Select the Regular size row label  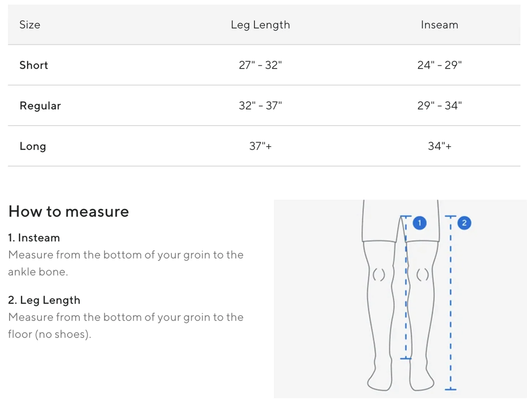click(40, 106)
